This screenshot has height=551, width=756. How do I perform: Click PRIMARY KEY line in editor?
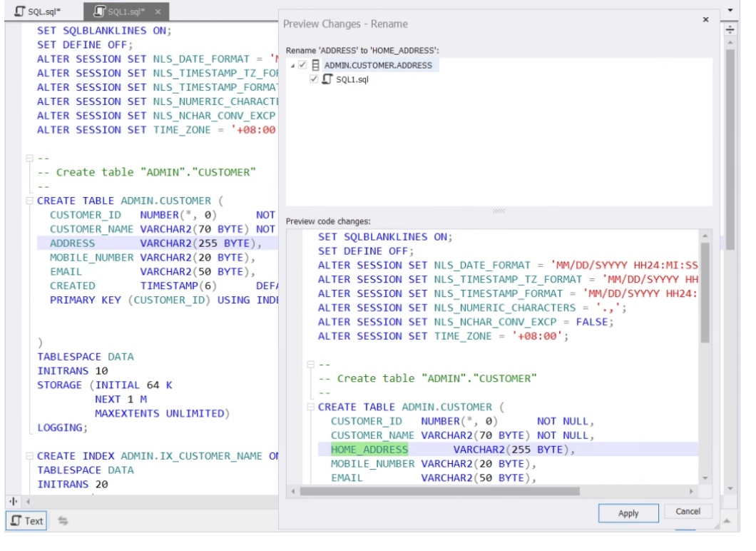tap(163, 300)
